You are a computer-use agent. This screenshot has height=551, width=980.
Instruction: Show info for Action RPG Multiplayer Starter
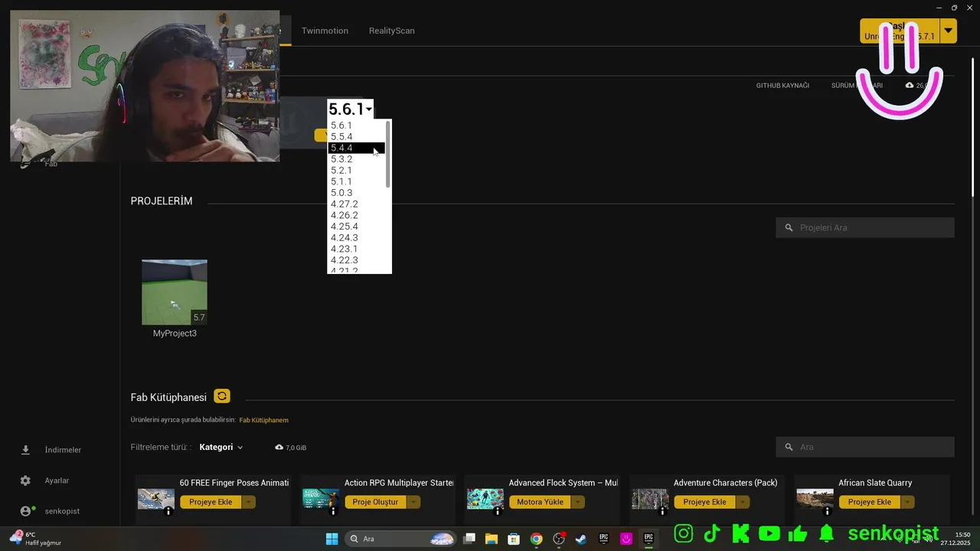tap(333, 511)
